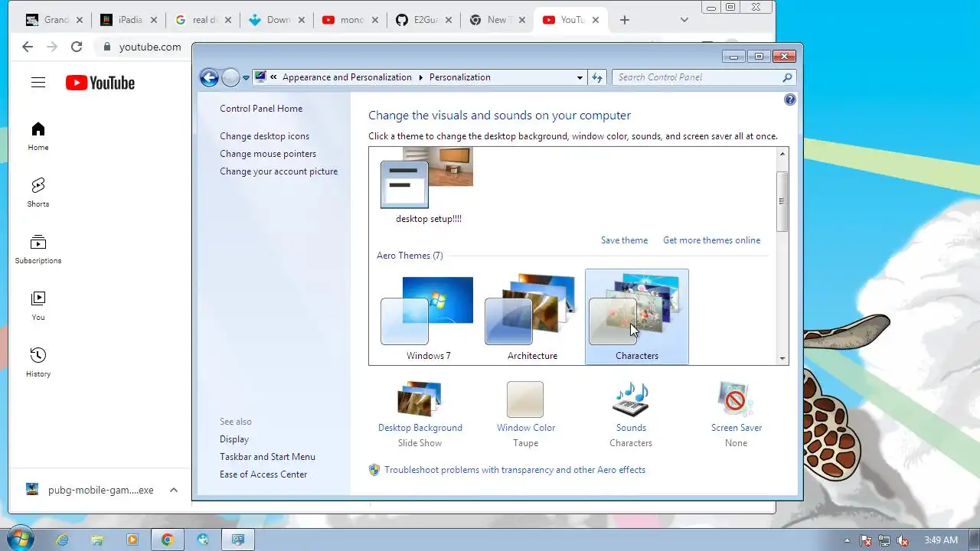Select the Architecture theme
Screen dimensions: 980x551
(532, 318)
